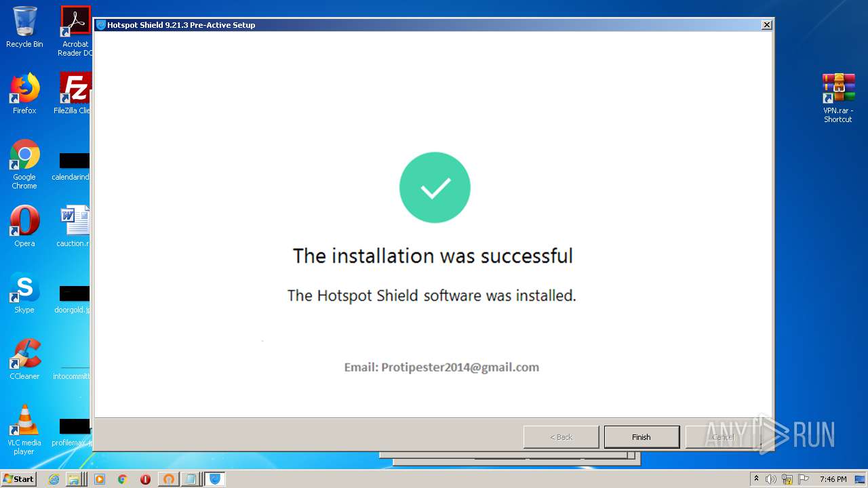Open the Recycle Bin desktop icon

24,28
